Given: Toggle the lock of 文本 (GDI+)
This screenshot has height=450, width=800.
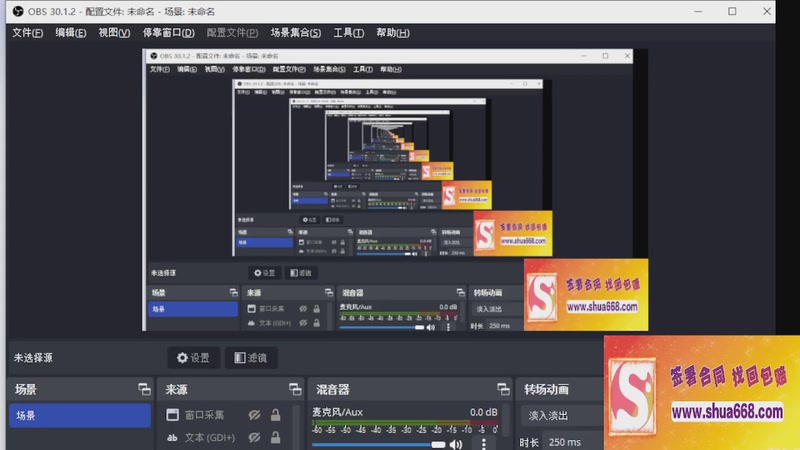Looking at the screenshot, I should click(276, 437).
